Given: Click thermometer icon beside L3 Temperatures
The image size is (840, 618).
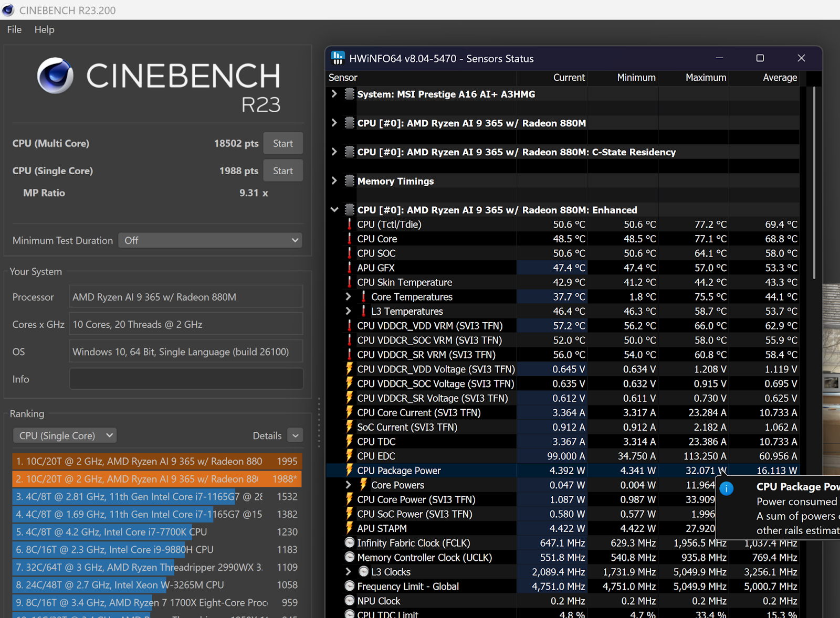Looking at the screenshot, I should pos(363,311).
